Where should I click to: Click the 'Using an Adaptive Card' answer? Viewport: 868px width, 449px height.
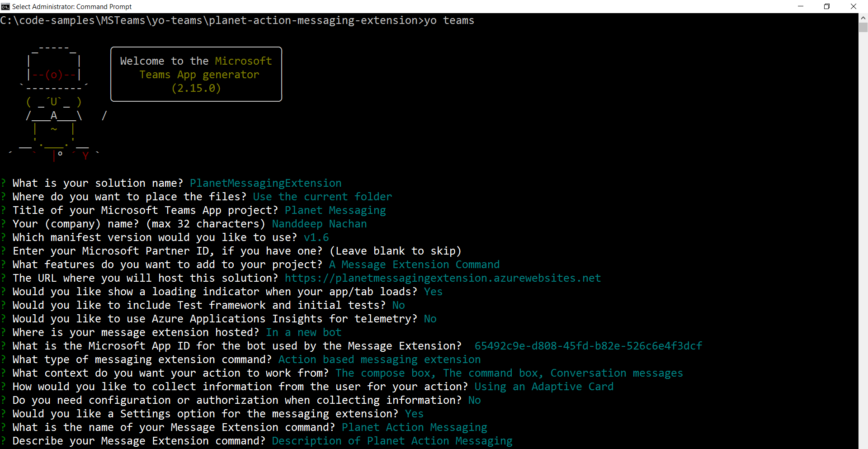point(544,387)
